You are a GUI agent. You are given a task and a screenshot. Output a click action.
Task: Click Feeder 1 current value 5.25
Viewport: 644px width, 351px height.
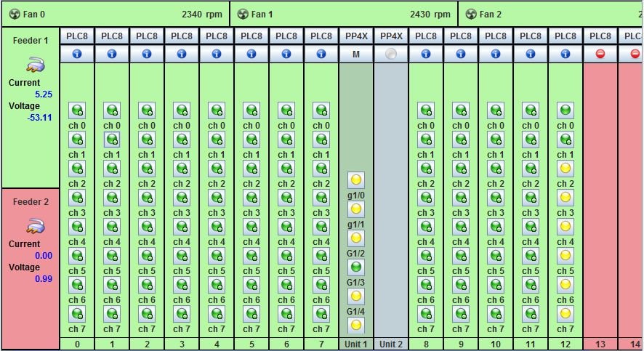44,94
